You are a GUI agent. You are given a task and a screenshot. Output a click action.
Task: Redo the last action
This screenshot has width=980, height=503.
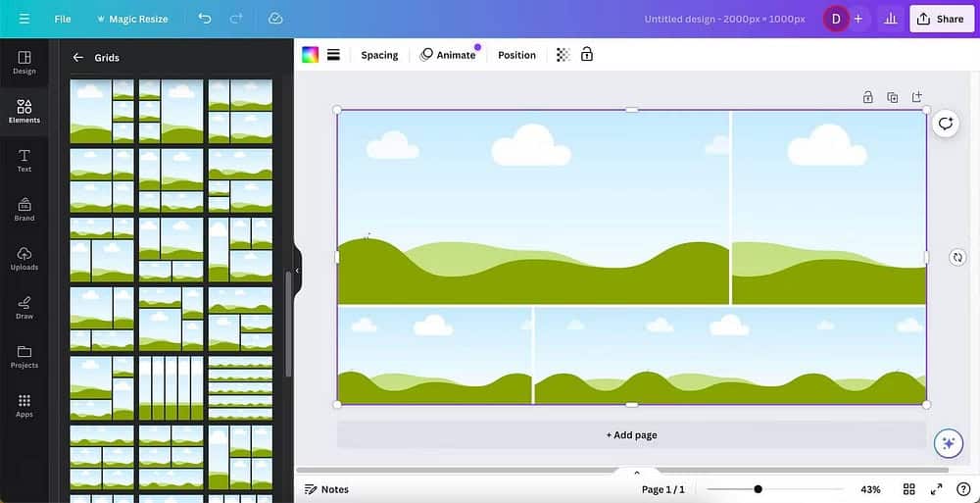pos(235,19)
